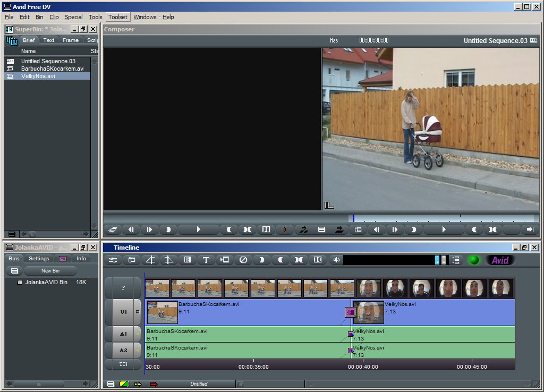Viewport: 544px width, 392px height.
Task: Open Composer Fast Menu between splice and overwrite
Action: pyautogui.click(x=321, y=229)
